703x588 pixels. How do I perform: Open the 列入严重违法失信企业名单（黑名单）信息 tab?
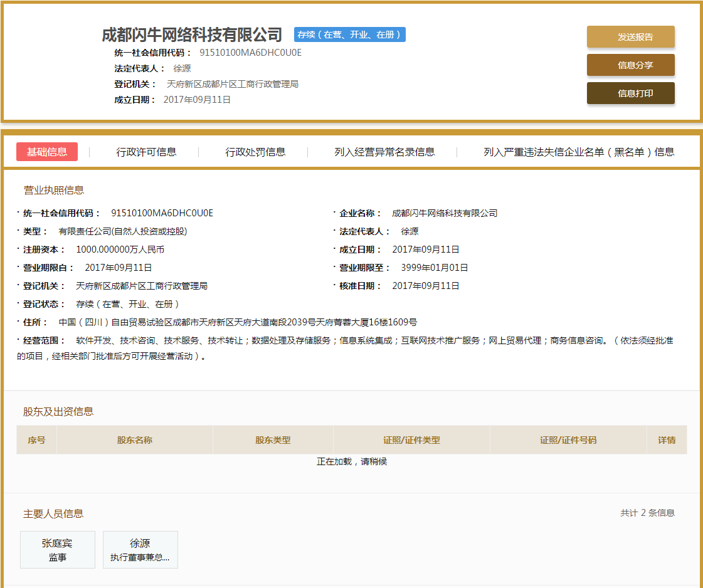[x=578, y=152]
